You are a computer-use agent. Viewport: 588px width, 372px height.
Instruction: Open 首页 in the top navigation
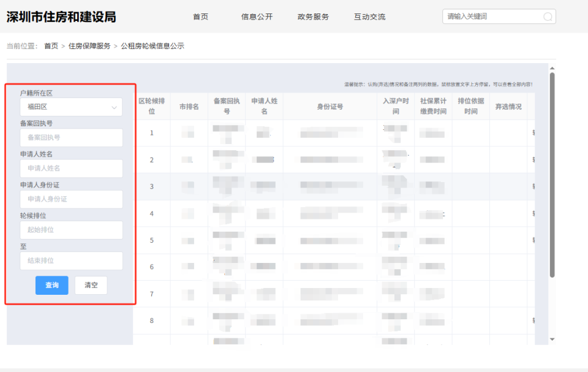(201, 17)
